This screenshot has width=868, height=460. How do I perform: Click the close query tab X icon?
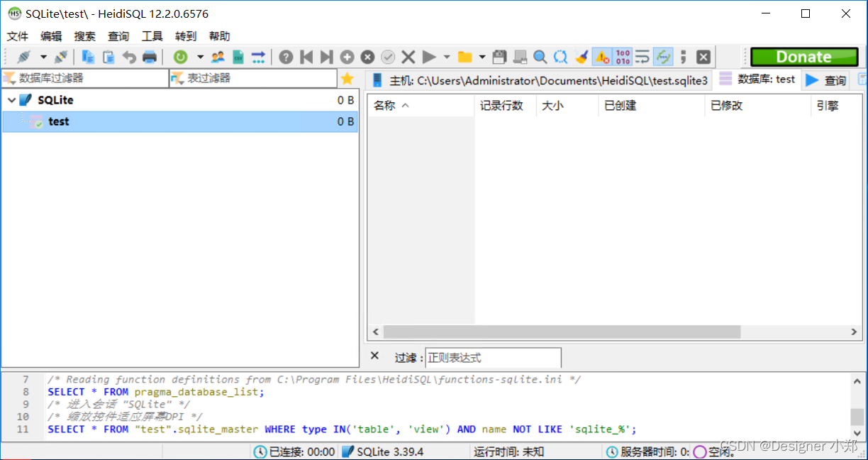click(x=703, y=57)
